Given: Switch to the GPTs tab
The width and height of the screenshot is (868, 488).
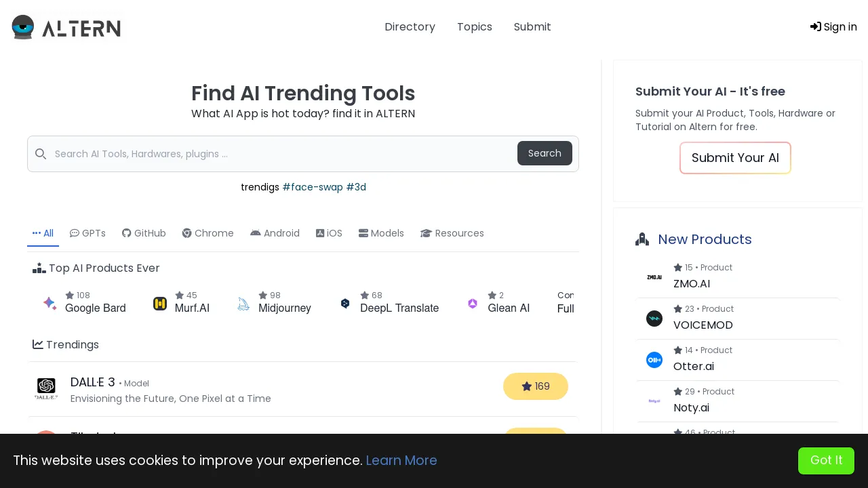Looking at the screenshot, I should 87,233.
